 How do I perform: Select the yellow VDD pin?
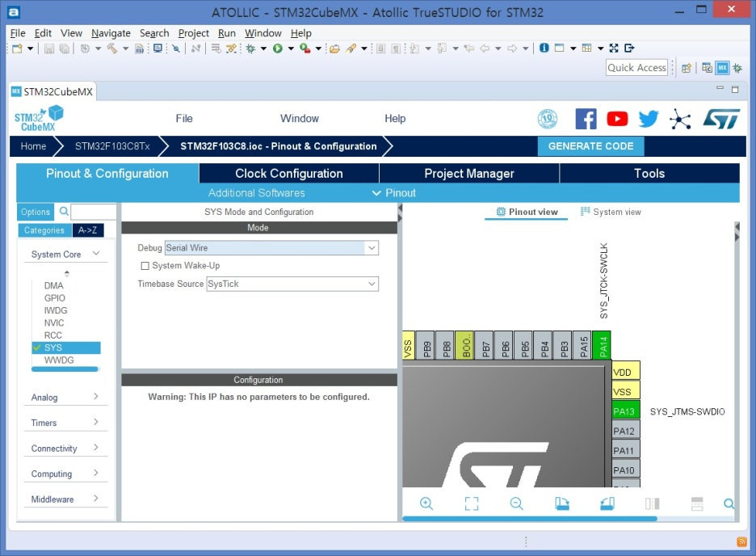tap(625, 372)
